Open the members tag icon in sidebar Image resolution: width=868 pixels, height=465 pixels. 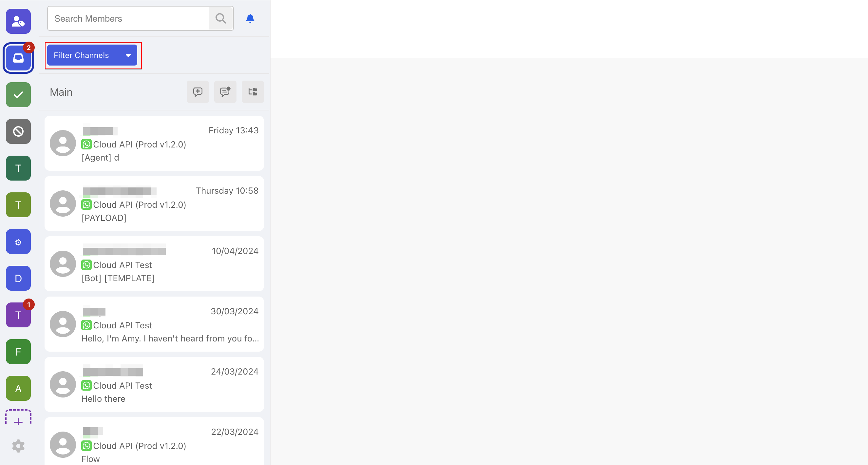pyautogui.click(x=18, y=21)
